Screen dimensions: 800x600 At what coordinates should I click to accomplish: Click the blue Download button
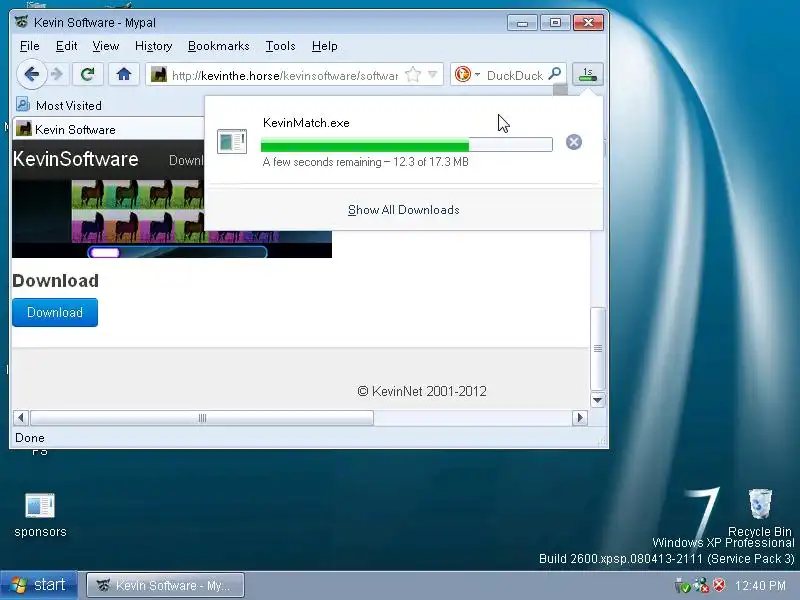[55, 312]
